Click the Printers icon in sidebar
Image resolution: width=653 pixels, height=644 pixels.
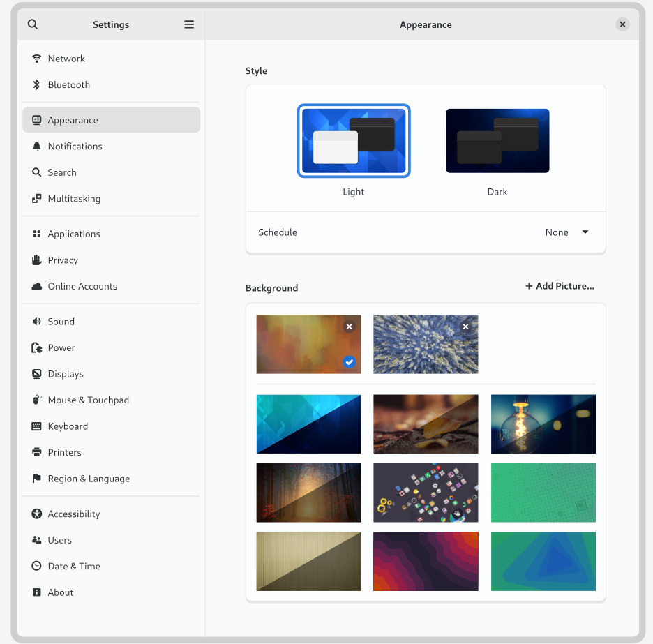[x=37, y=453]
